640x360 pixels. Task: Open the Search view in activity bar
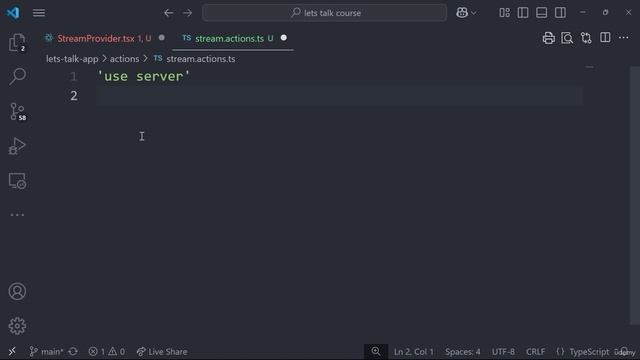tap(17, 76)
